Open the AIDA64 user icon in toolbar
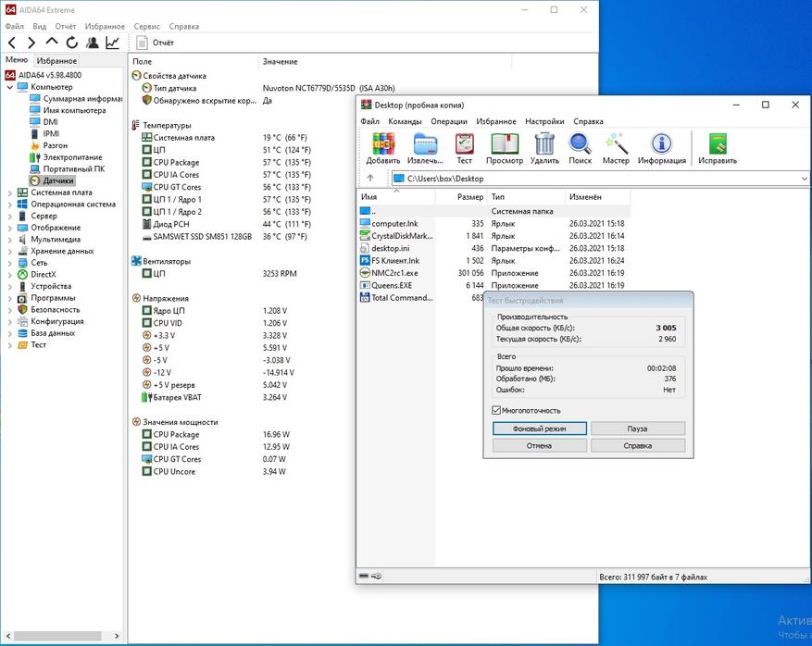Screen dimensions: 812x646 (93, 43)
